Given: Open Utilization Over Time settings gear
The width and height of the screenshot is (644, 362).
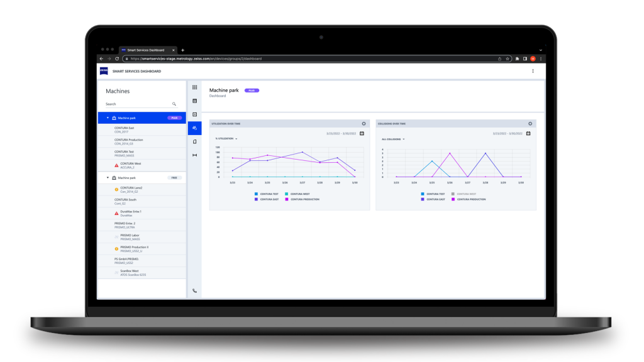Looking at the screenshot, I should point(364,124).
